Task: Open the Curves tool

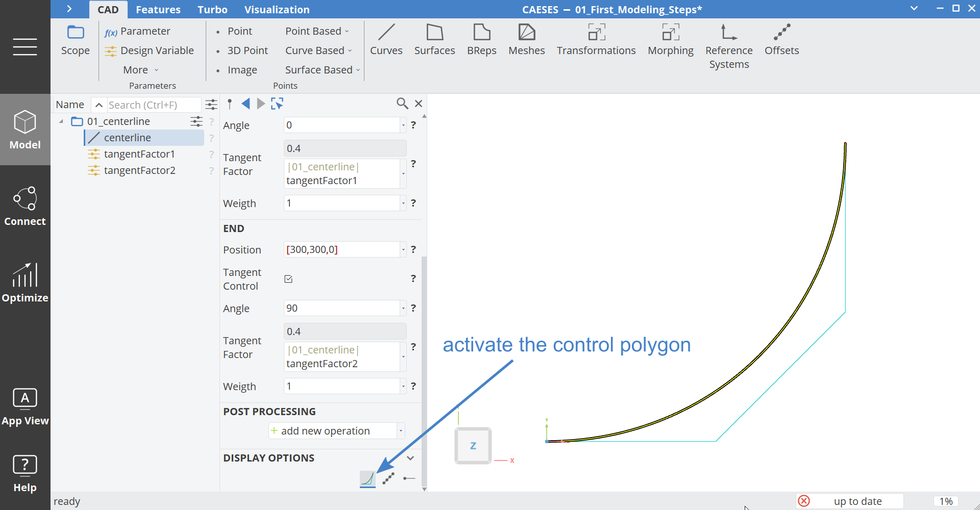Action: (386, 40)
